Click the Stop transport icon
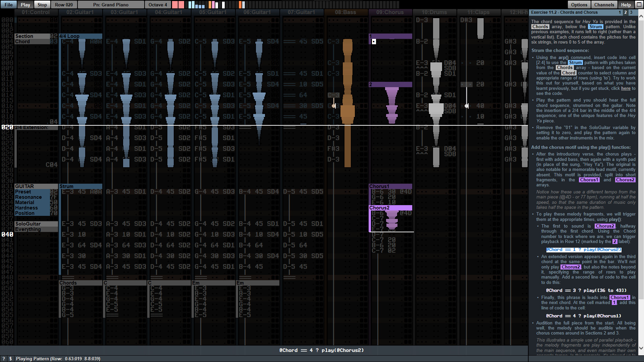Viewport: 644px width, 362px height. [42, 4]
